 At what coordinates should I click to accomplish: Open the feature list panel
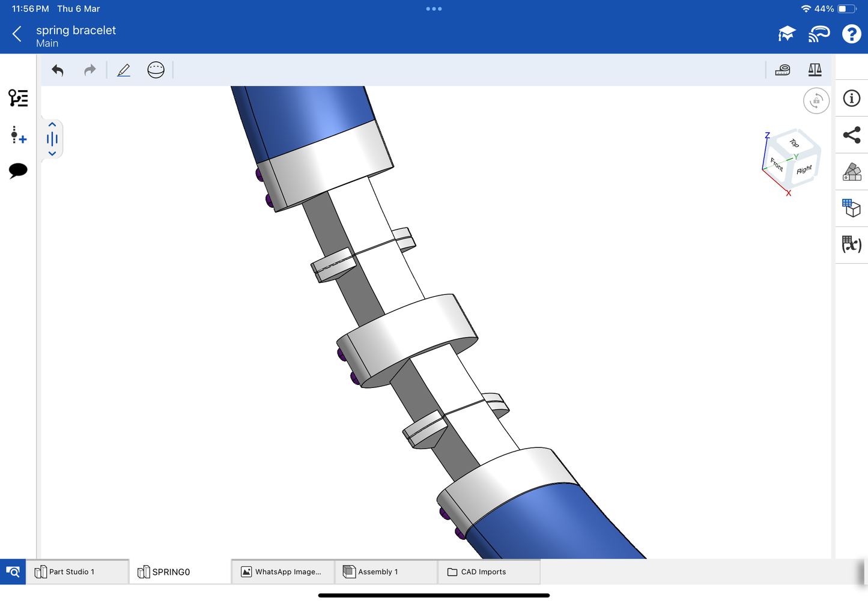[x=18, y=98]
